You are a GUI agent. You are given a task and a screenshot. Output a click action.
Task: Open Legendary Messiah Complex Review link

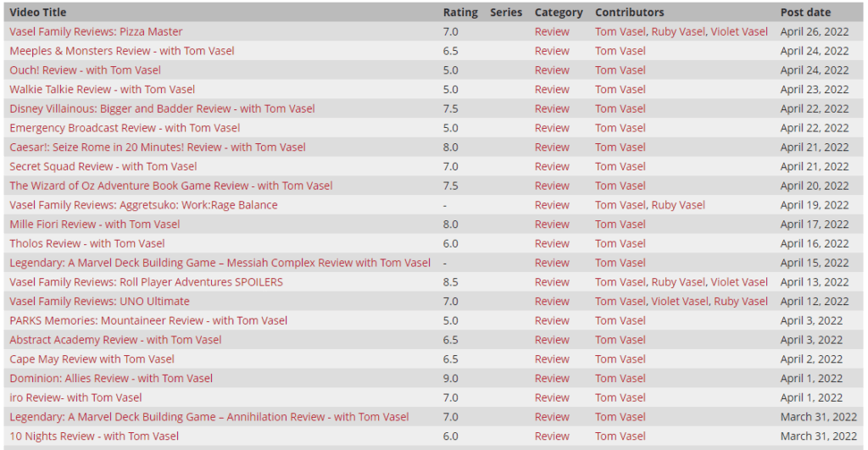pyautogui.click(x=220, y=263)
